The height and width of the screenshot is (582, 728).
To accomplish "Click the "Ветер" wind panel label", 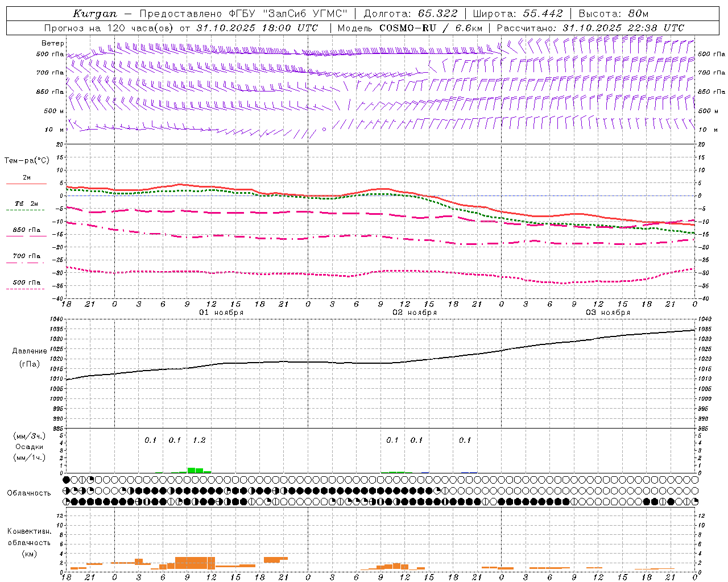I will pyautogui.click(x=53, y=43).
